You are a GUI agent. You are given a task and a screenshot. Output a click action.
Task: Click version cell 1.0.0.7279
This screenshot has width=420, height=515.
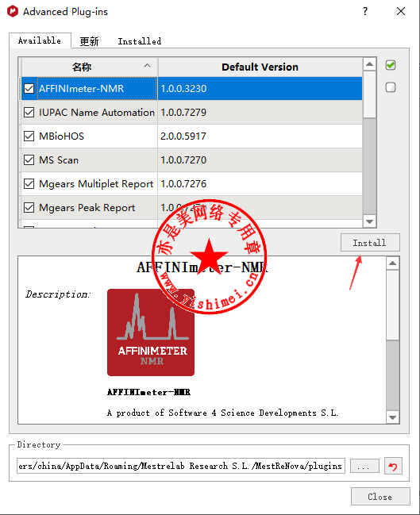pos(260,113)
